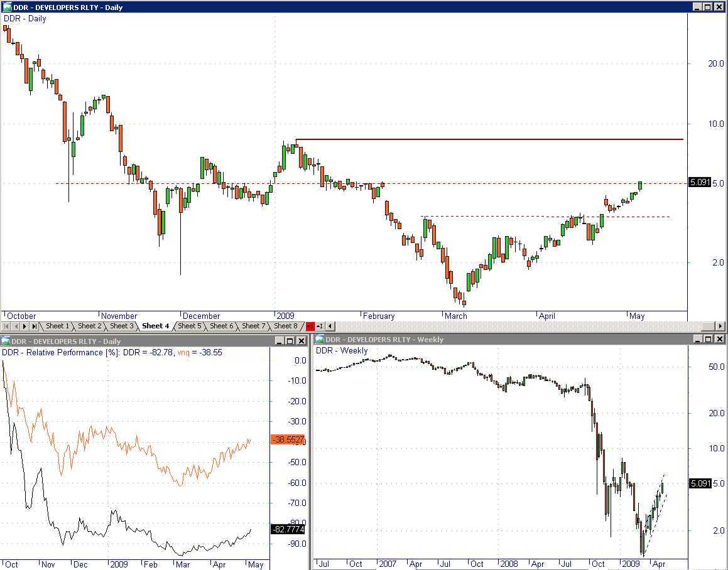Click the 10.0 price level on daily chart
Image resolution: width=728 pixels, height=570 pixels.
pos(715,124)
